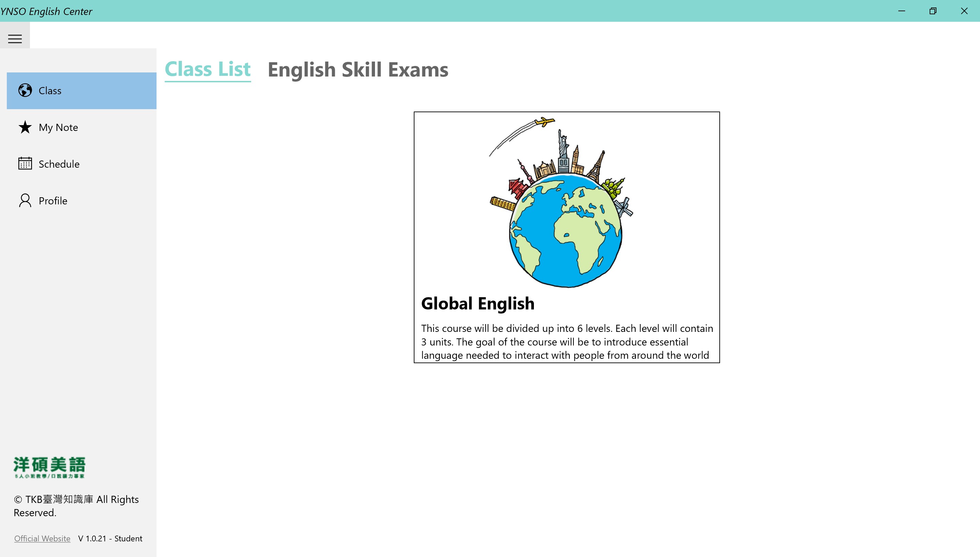Click the star icon for My Note
980x557 pixels.
25,127
